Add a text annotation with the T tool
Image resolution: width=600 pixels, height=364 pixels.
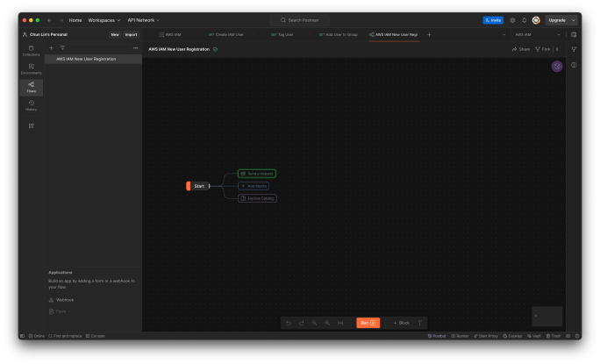pos(420,323)
